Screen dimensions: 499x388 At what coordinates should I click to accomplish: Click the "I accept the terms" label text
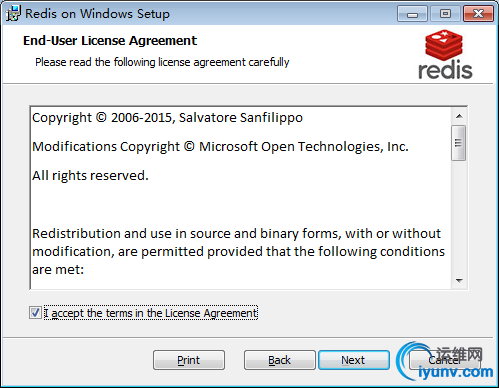[151, 313]
